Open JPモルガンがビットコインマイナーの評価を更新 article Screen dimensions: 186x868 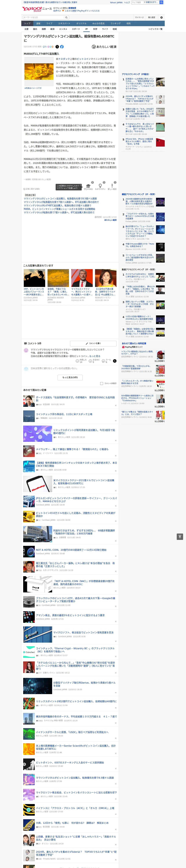[x=77, y=499]
